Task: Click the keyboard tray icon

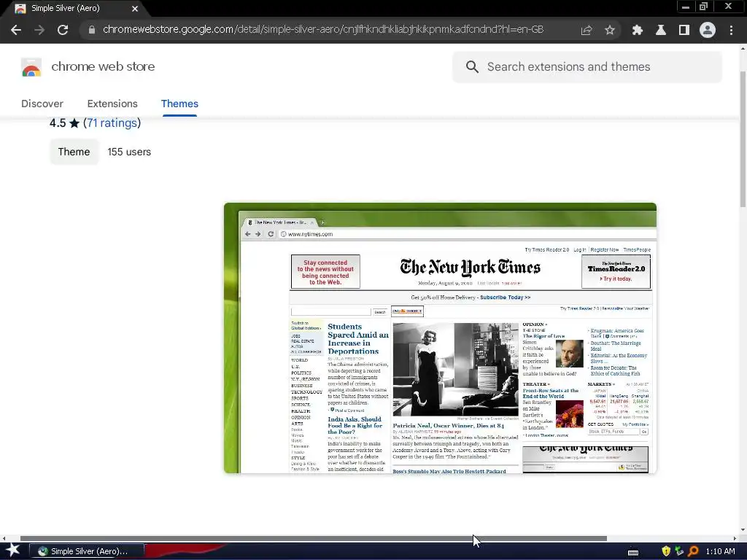Action: (x=633, y=552)
